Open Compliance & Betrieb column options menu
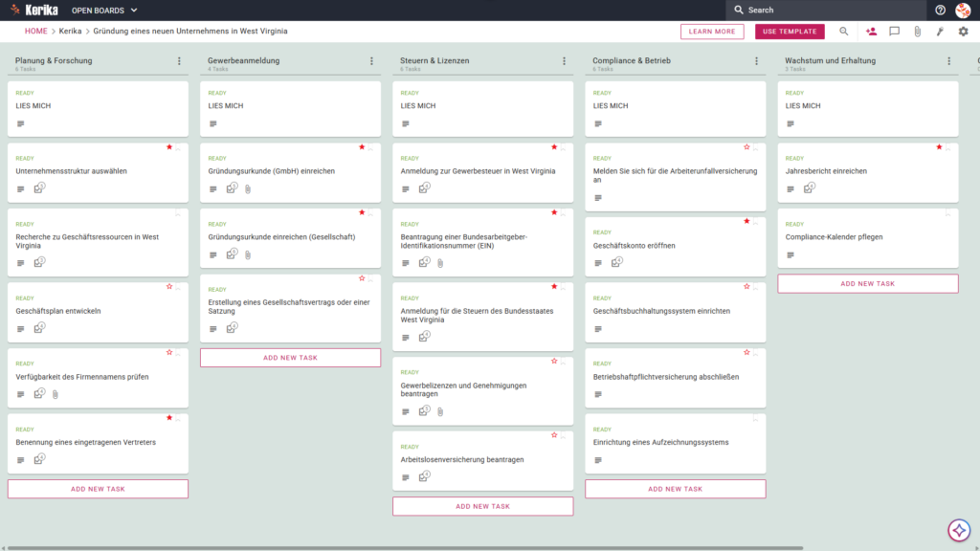980x551 pixels. [757, 61]
